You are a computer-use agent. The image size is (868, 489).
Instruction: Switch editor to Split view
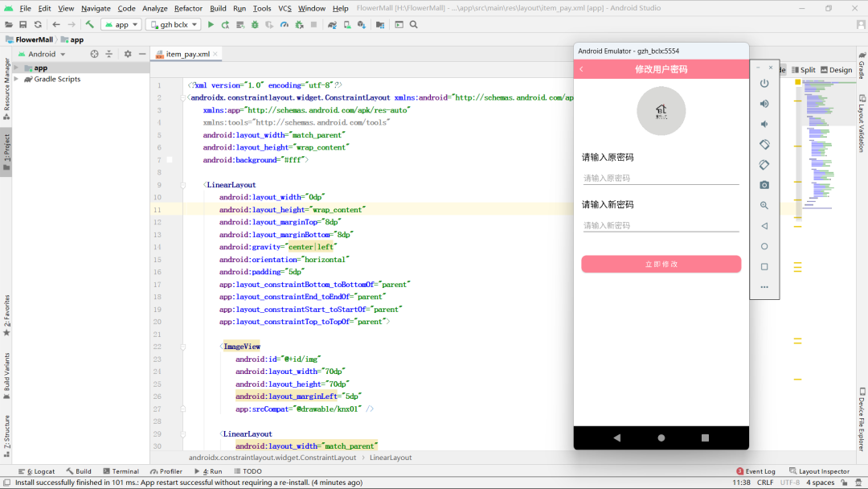803,70
